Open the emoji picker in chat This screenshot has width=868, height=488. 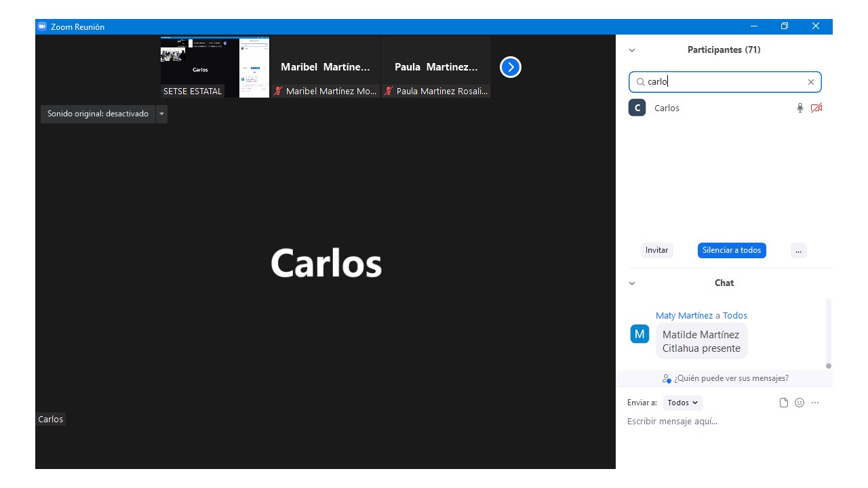[800, 403]
